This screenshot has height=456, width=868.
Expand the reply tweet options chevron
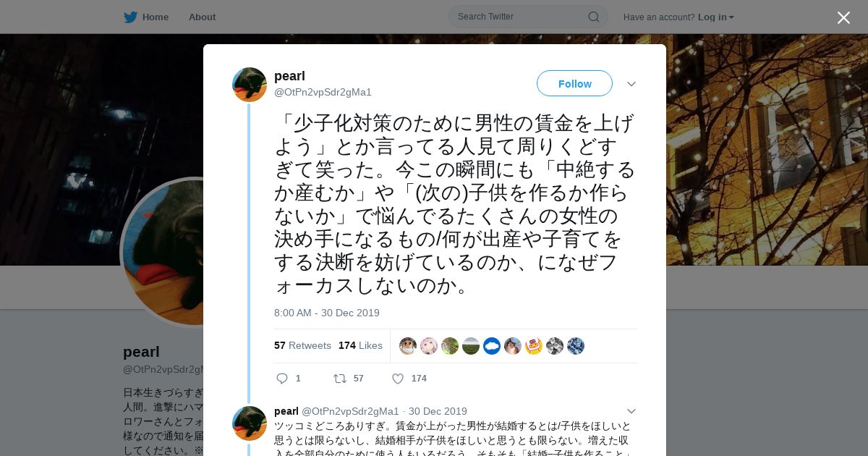pos(631,411)
